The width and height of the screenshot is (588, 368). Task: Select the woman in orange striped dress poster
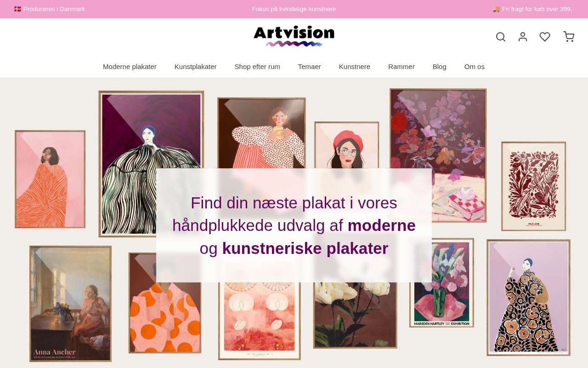[x=50, y=179]
